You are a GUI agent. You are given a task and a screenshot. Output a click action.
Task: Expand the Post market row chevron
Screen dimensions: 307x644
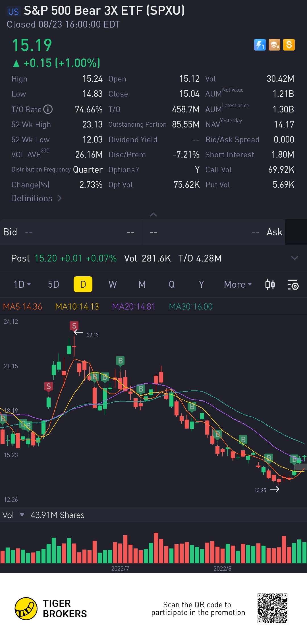(294, 258)
